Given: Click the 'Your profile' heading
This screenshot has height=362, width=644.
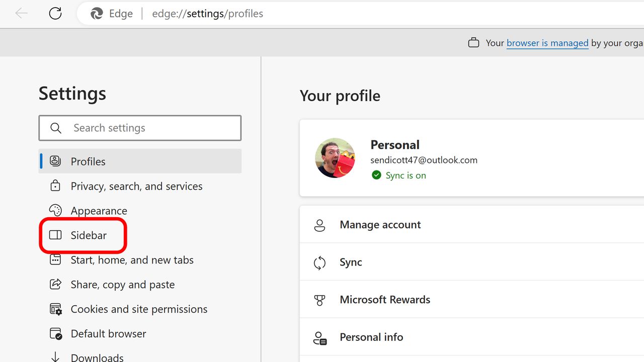Looking at the screenshot, I should (340, 96).
